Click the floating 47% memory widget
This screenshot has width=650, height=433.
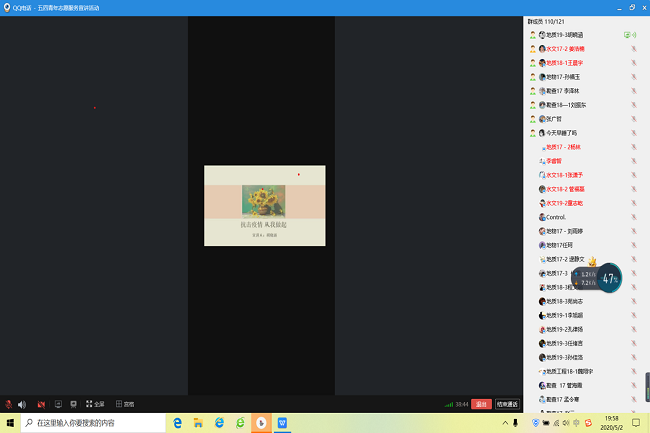609,278
